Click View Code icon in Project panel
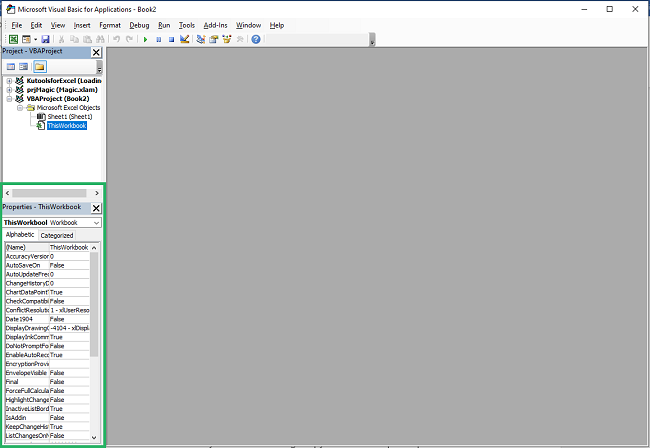The height and width of the screenshot is (448, 650). click(11, 66)
